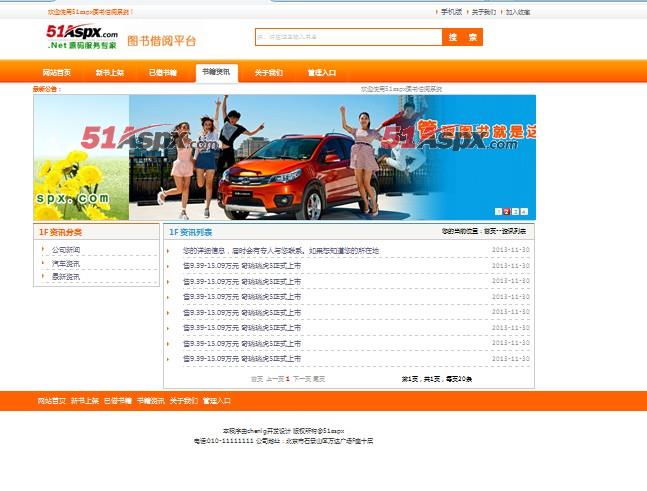Click pagination 尾页 last-page link
Viewport: 647px width, 491px height.
point(319,379)
